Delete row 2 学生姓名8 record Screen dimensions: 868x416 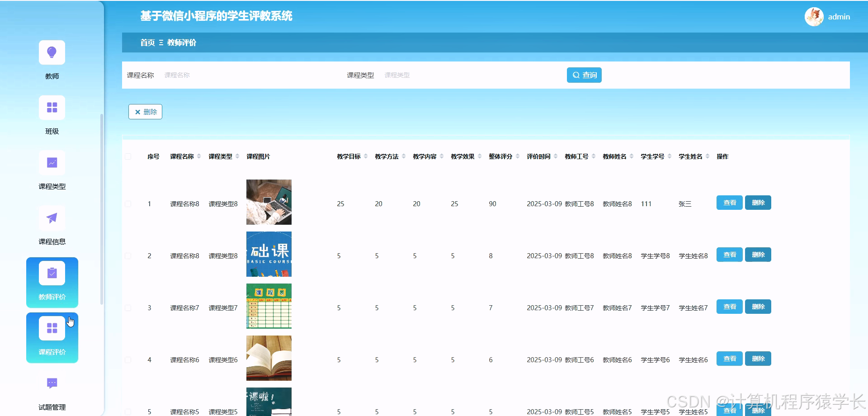coord(758,255)
